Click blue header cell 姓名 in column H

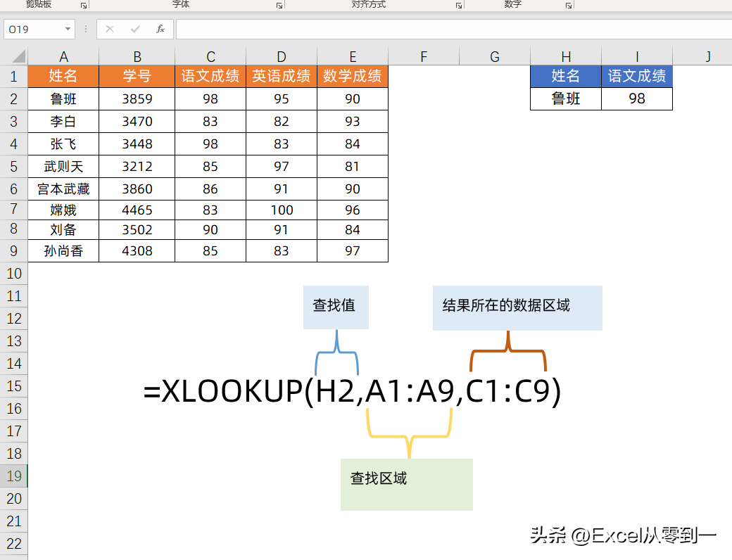[566, 76]
